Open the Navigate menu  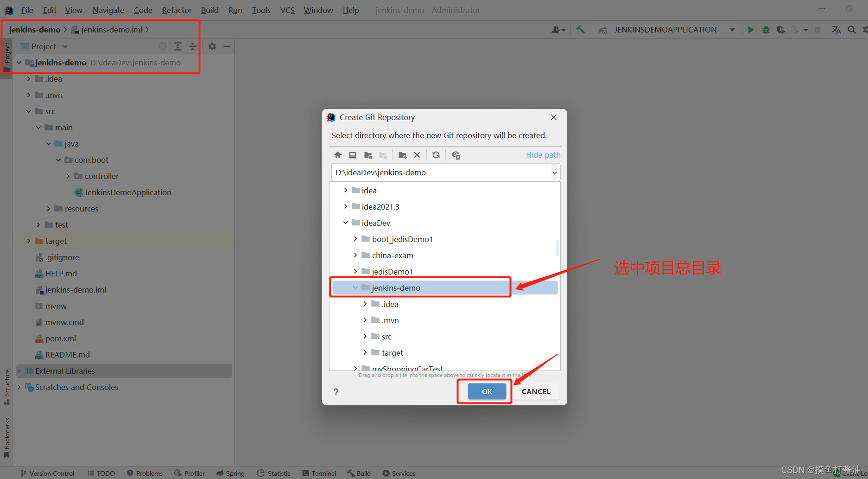coord(108,10)
